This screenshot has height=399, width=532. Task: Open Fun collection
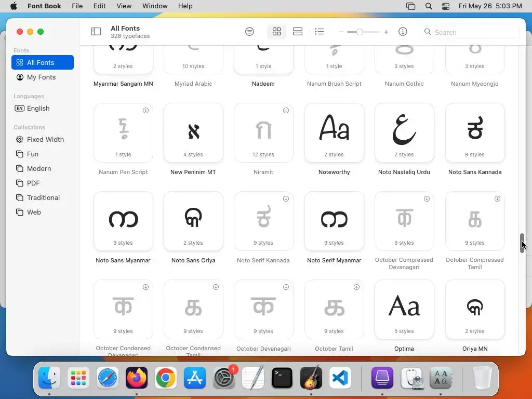point(43,154)
